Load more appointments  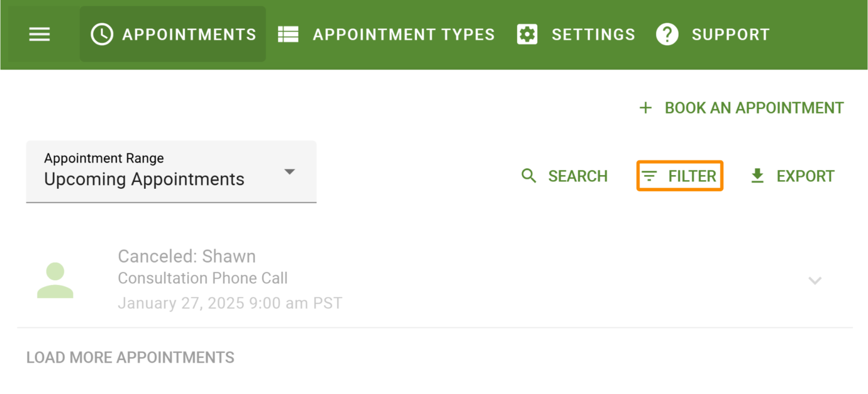click(130, 357)
